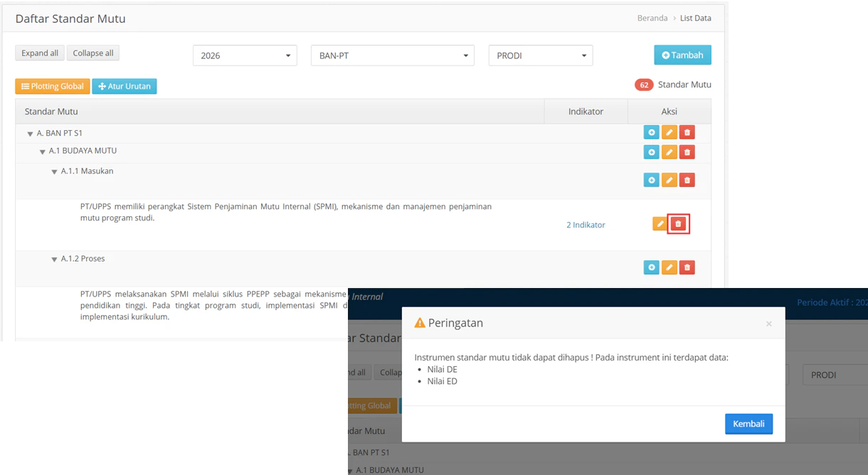Delete the A.1 BUDAYA MUTU row
Screen dimensions: 868x475
[x=687, y=151]
